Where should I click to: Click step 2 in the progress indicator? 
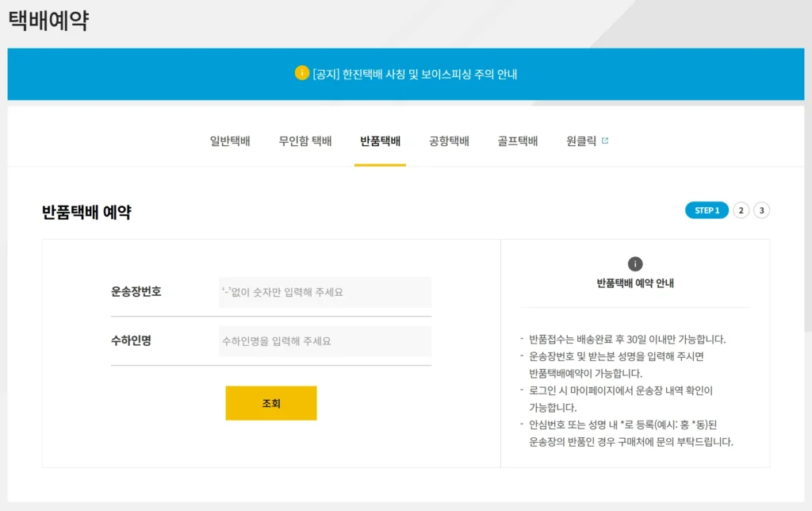(741, 209)
